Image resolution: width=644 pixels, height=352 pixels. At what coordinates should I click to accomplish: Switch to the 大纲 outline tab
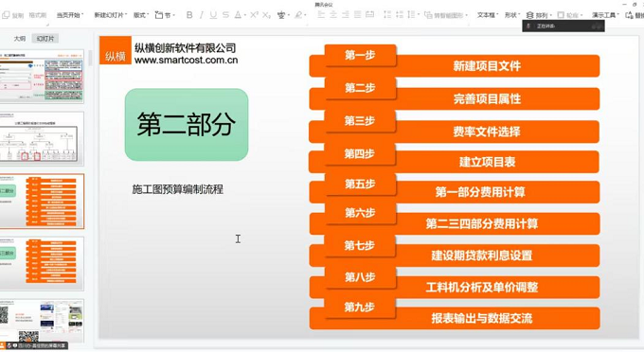point(19,39)
